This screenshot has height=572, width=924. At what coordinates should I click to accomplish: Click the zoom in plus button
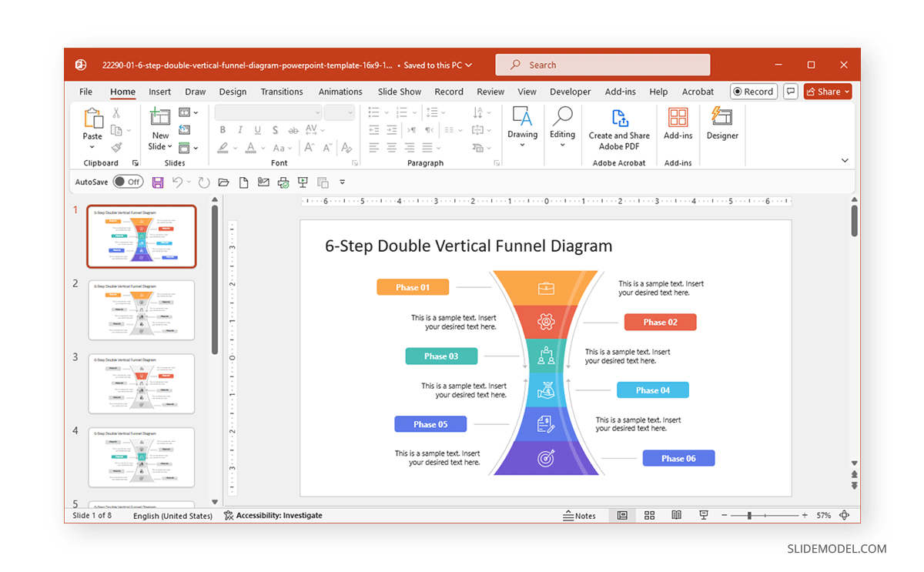tap(805, 515)
